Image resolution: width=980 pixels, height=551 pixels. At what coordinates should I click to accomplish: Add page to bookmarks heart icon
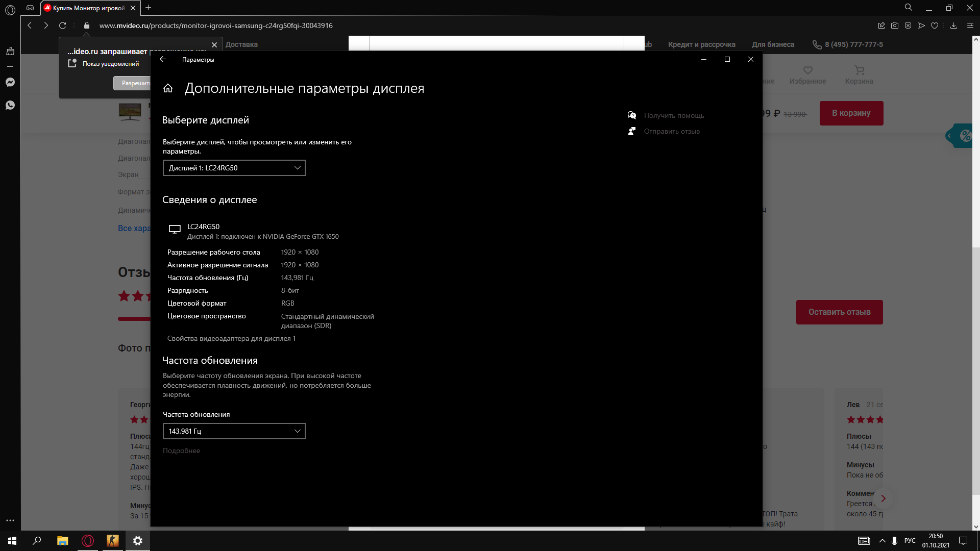[935, 26]
